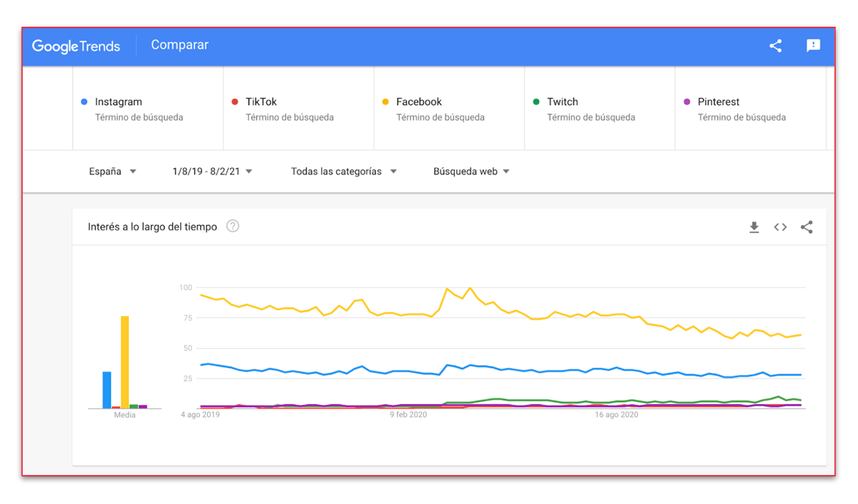The height and width of the screenshot is (504, 858).
Task: Share the Interés a lo largo chart
Action: tap(807, 227)
